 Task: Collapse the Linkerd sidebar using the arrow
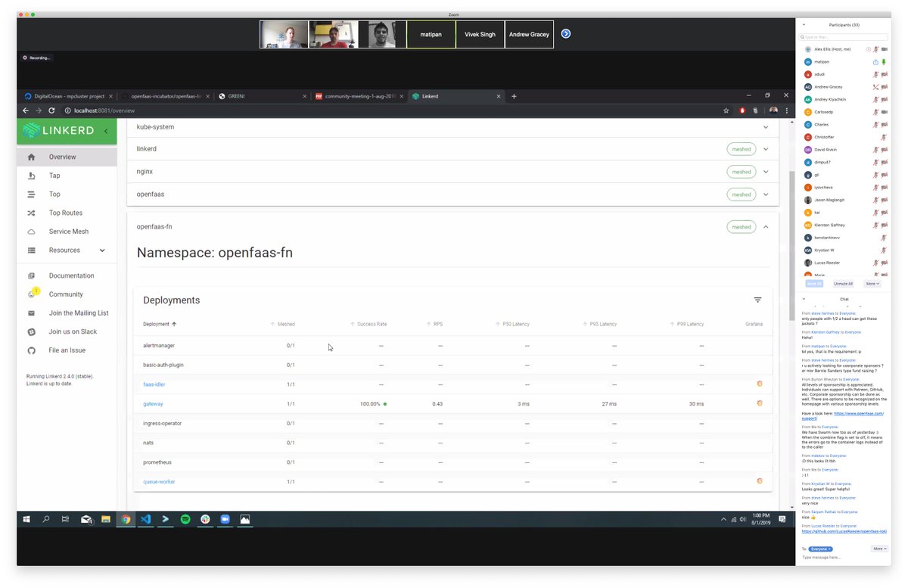click(x=105, y=131)
